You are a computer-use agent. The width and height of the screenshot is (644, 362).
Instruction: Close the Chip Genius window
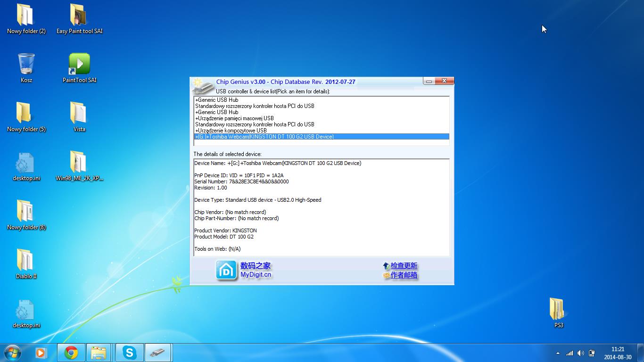pos(444,81)
